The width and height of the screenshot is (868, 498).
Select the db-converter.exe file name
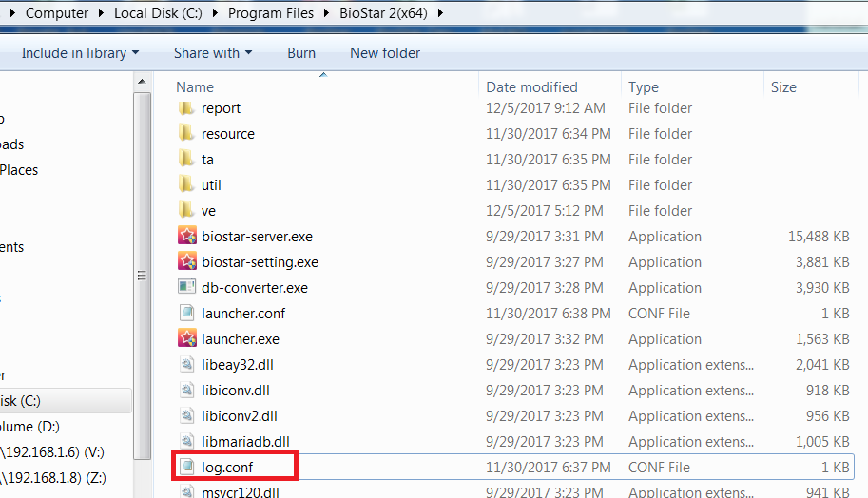[x=255, y=288]
